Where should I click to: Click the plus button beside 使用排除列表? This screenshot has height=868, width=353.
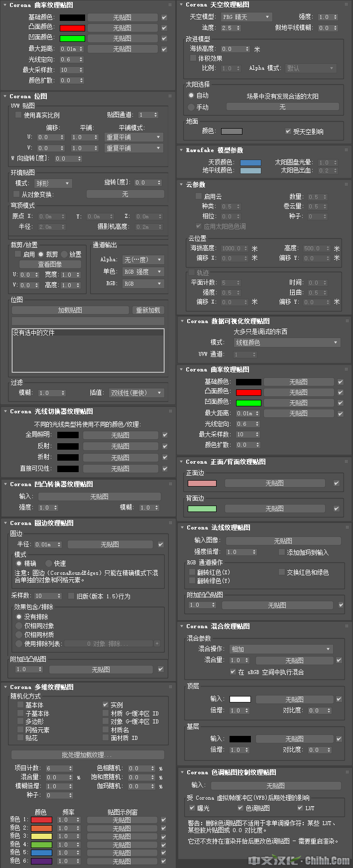click(x=157, y=644)
